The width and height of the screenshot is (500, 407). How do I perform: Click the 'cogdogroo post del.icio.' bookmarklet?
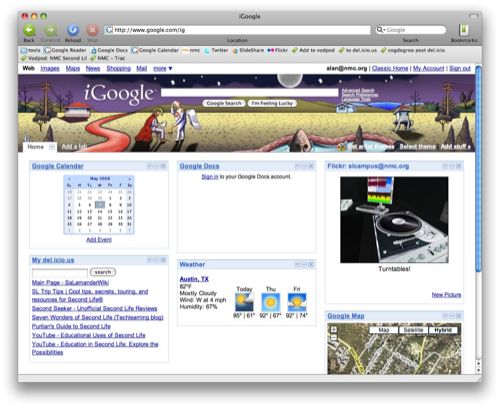pos(413,50)
